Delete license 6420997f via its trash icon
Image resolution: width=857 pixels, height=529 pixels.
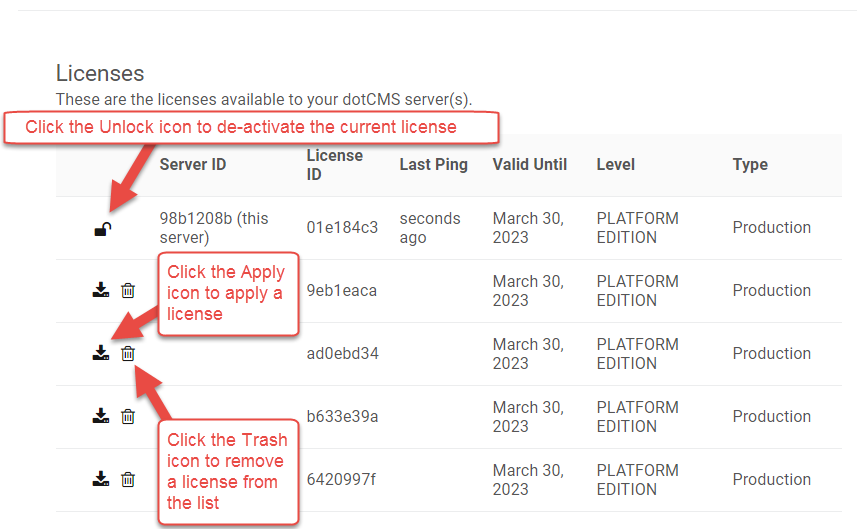tap(128, 479)
